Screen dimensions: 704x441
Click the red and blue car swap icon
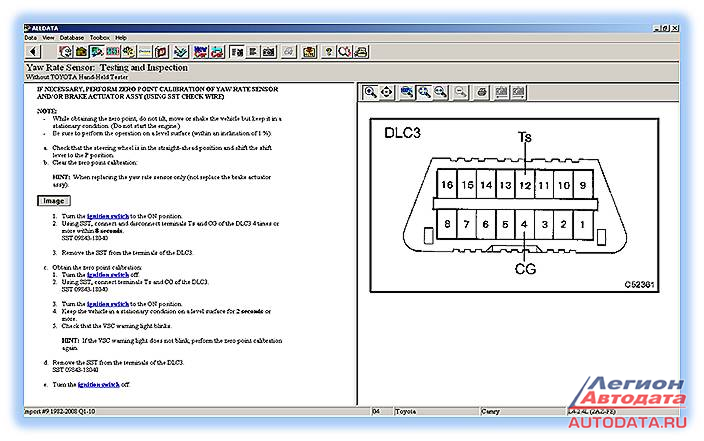[217, 52]
